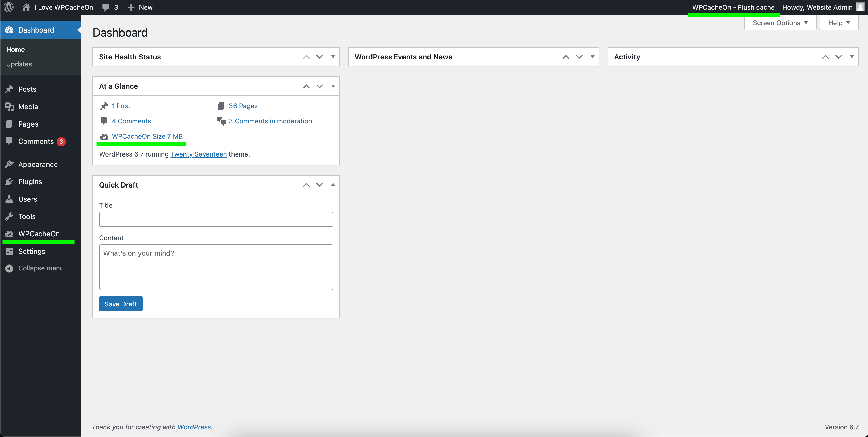Viewport: 868px width, 437px height.
Task: Click the user avatar in admin bar
Action: click(x=860, y=7)
